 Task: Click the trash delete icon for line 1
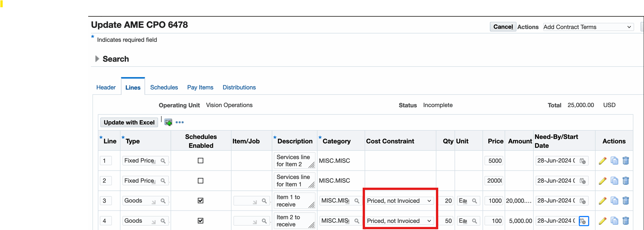click(626, 161)
